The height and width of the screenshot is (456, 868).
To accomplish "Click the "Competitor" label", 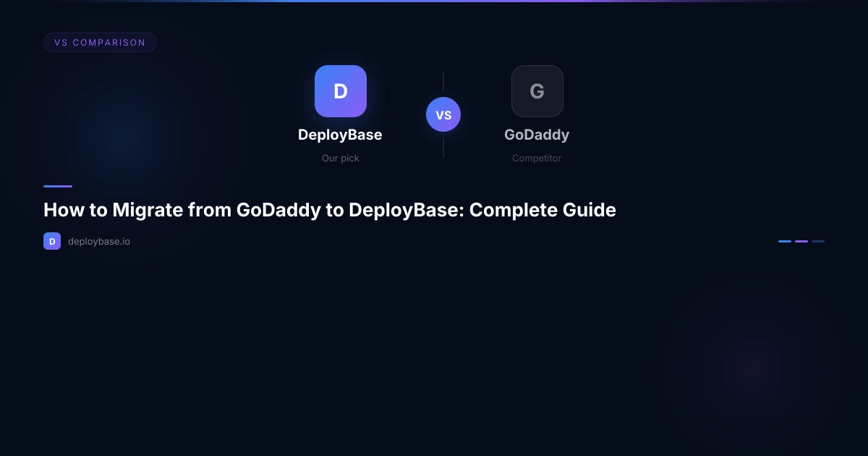I will (537, 158).
